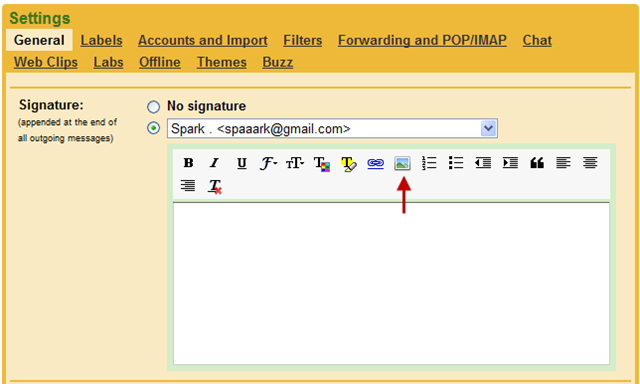This screenshot has height=384, width=640.
Task: Switch to the Labels settings tab
Action: pyautogui.click(x=101, y=40)
